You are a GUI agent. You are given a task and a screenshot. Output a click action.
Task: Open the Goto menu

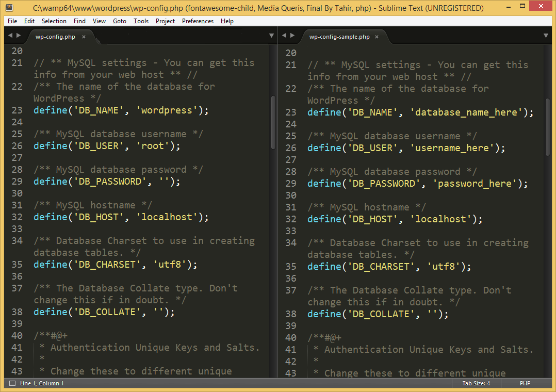tap(120, 21)
